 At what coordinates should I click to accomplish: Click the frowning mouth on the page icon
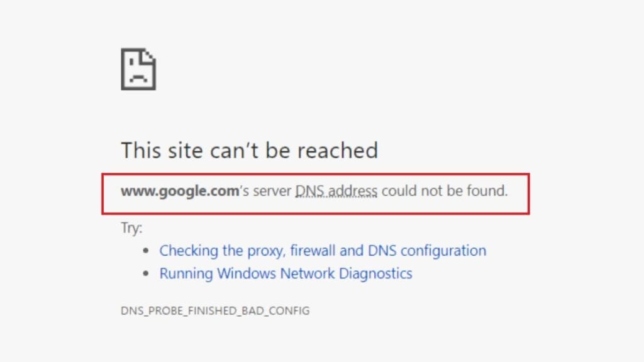[138, 77]
